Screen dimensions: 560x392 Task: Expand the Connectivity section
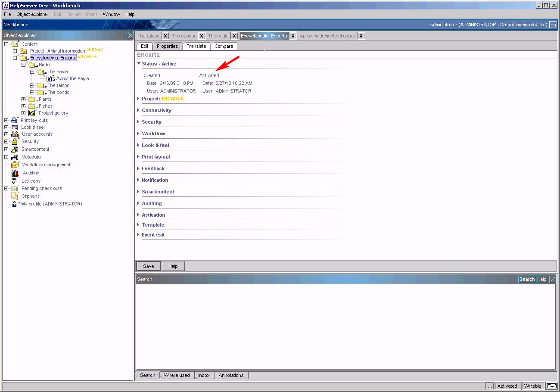[x=138, y=110]
